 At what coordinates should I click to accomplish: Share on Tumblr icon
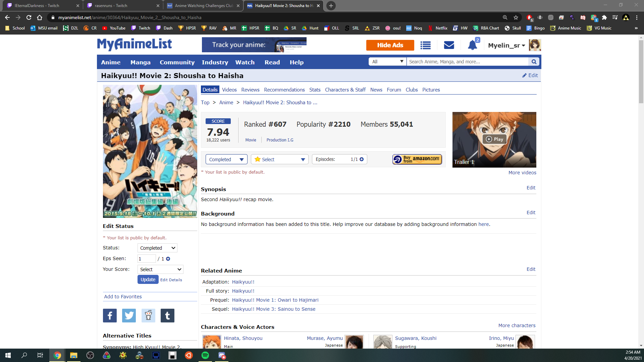point(167,315)
